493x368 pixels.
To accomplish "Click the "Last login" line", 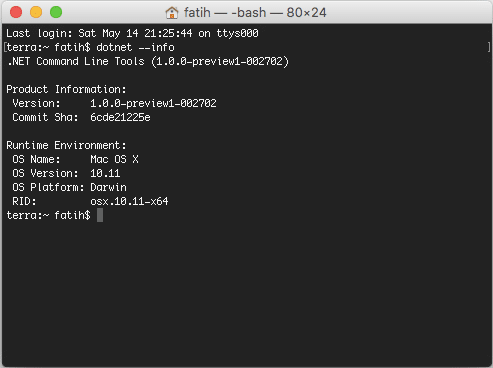I will pos(132,33).
